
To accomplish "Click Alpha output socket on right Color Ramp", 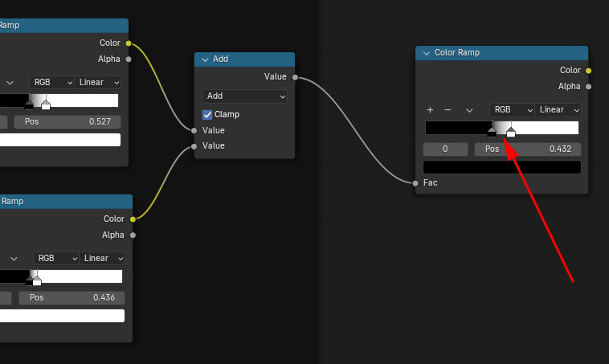I will coord(588,87).
